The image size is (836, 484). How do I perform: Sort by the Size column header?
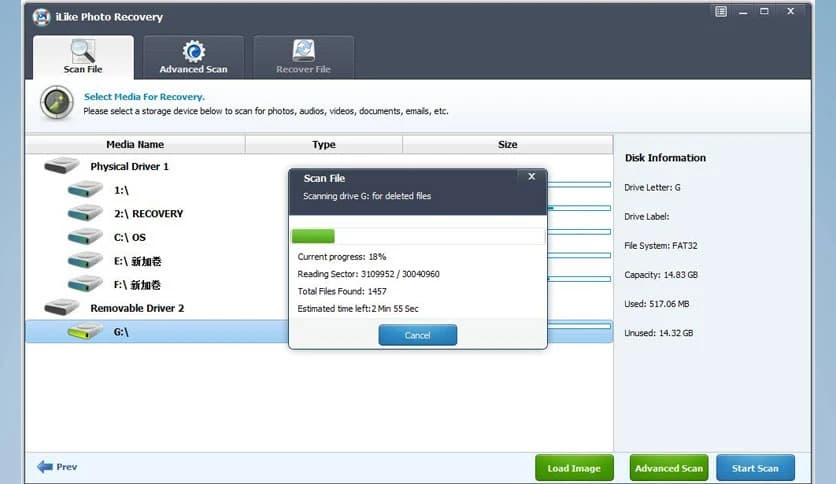[x=508, y=144]
